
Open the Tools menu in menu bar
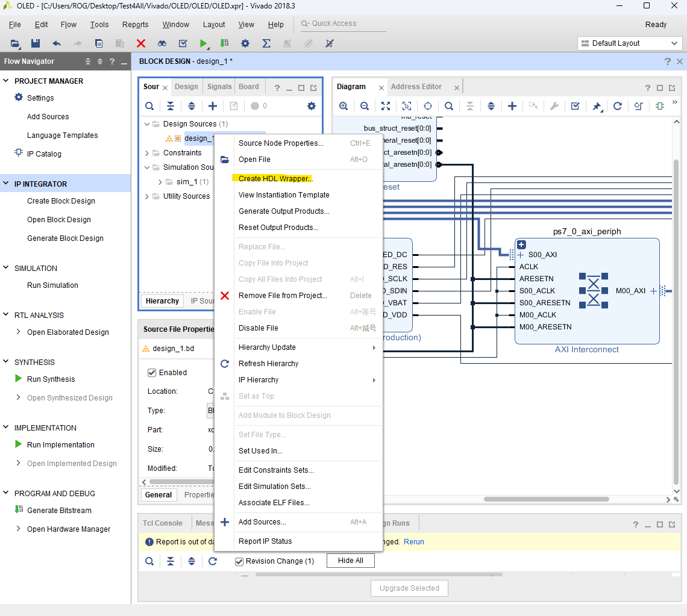point(99,25)
